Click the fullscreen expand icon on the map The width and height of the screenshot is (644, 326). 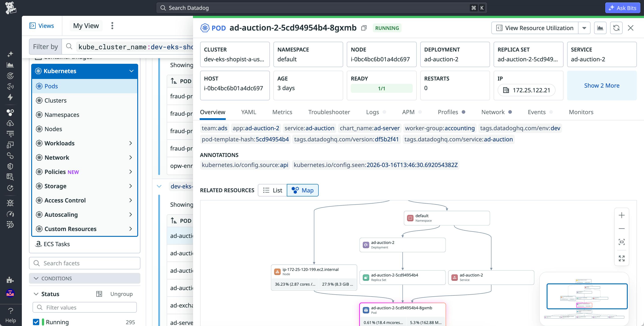coord(622,258)
